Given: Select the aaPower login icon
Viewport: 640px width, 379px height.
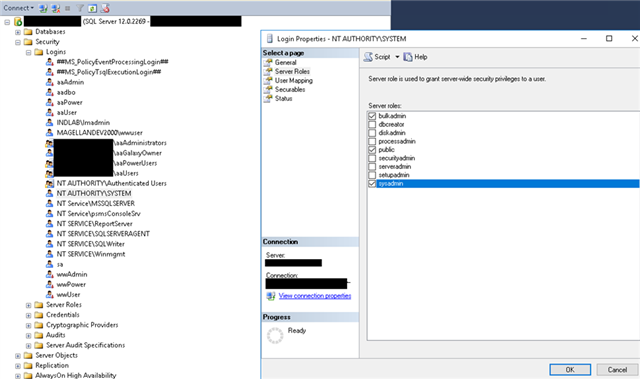Looking at the screenshot, I should [49, 102].
